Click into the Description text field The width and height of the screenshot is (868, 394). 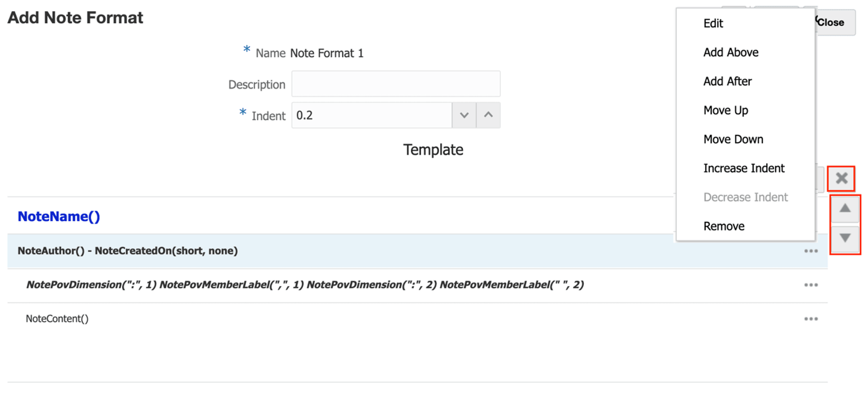[x=396, y=84]
